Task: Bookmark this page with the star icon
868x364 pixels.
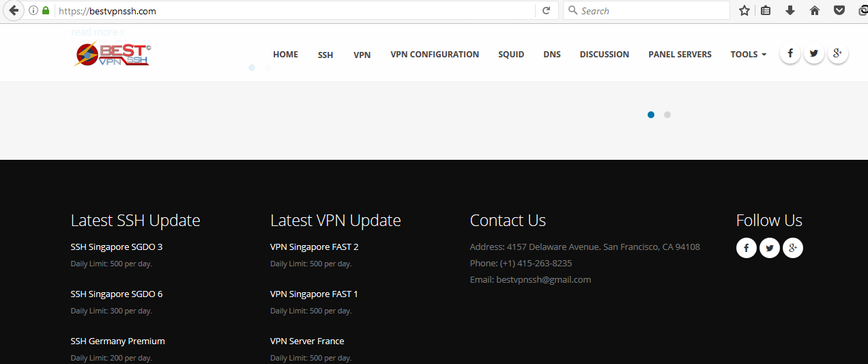Action: pos(744,10)
